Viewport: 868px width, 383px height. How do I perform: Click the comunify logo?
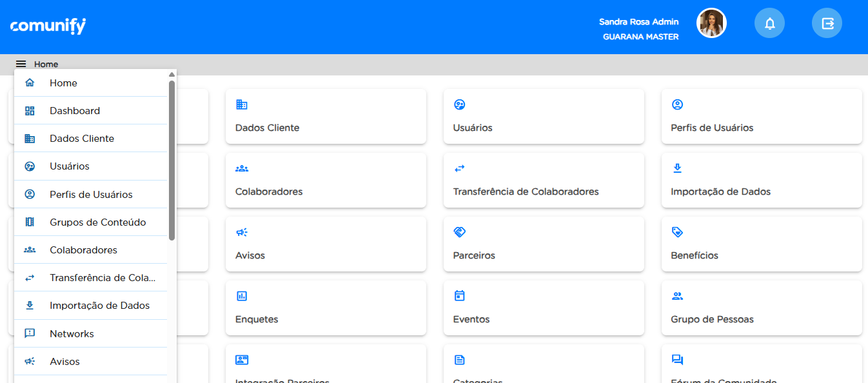(48, 26)
